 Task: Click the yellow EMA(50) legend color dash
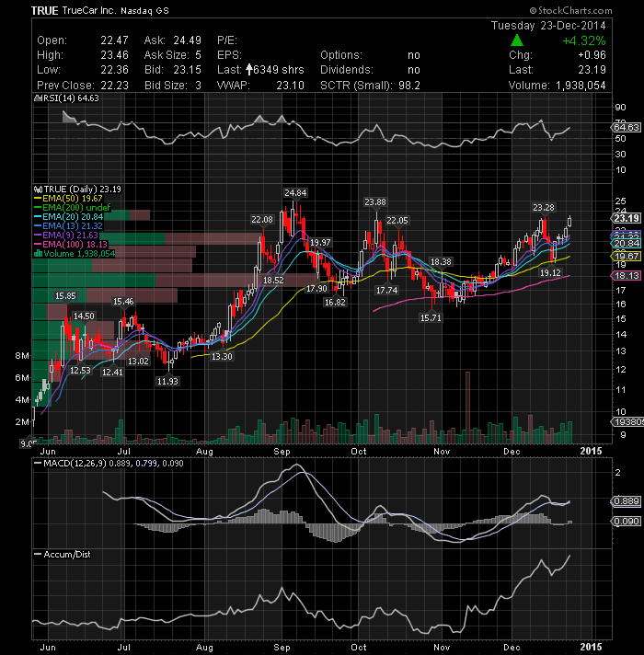[x=38, y=199]
